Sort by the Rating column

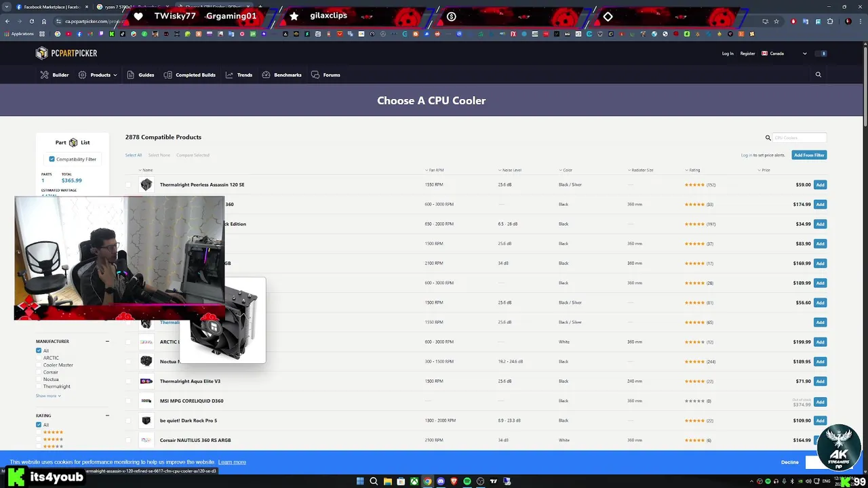pyautogui.click(x=692, y=170)
